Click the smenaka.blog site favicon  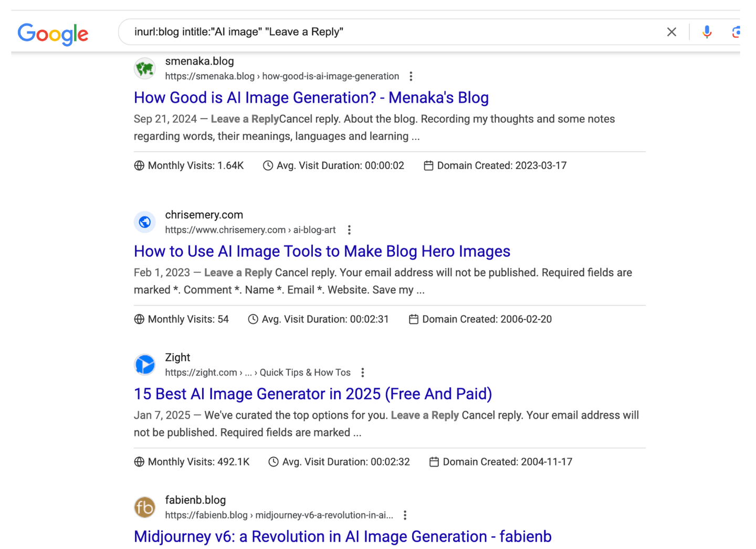[x=145, y=69]
